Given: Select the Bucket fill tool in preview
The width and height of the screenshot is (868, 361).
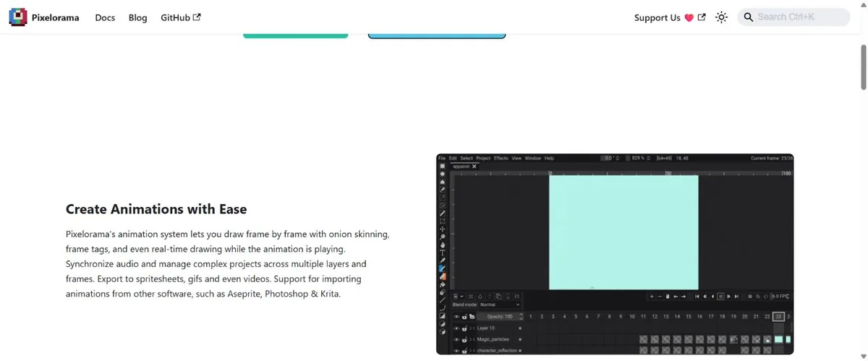Looking at the screenshot, I should click(x=443, y=284).
